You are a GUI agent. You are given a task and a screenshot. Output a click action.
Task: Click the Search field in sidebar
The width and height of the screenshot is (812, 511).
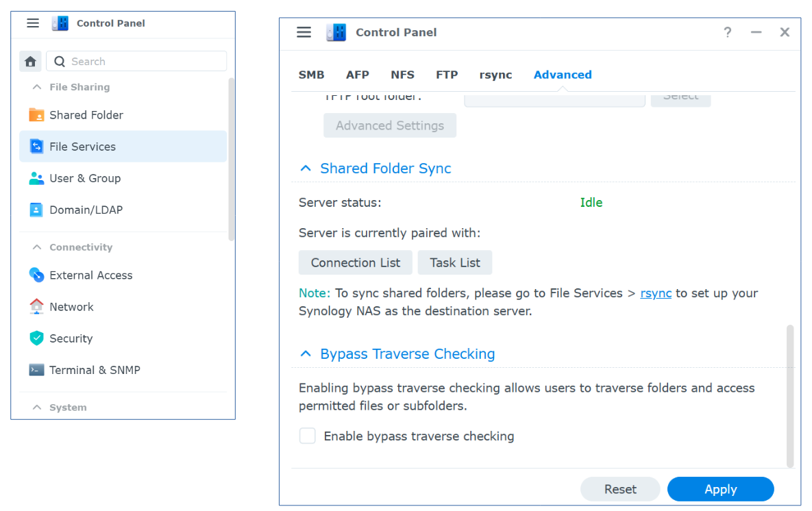tap(137, 62)
